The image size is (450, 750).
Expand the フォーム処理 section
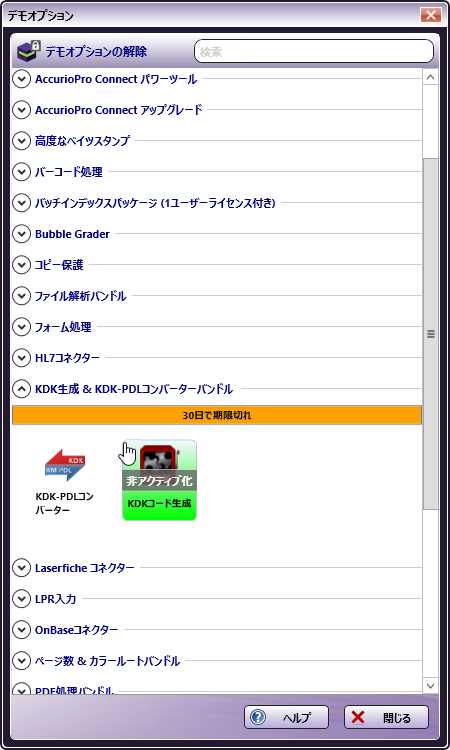point(22,327)
